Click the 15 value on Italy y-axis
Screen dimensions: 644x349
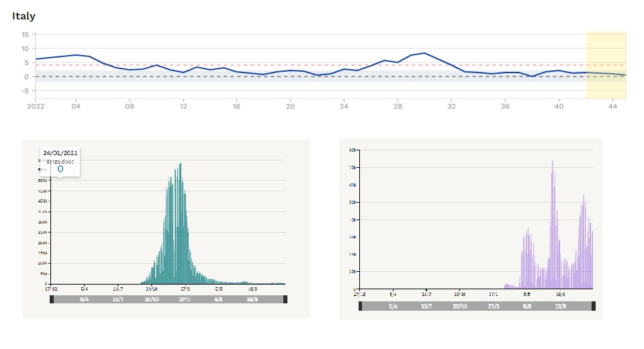pos(25,34)
